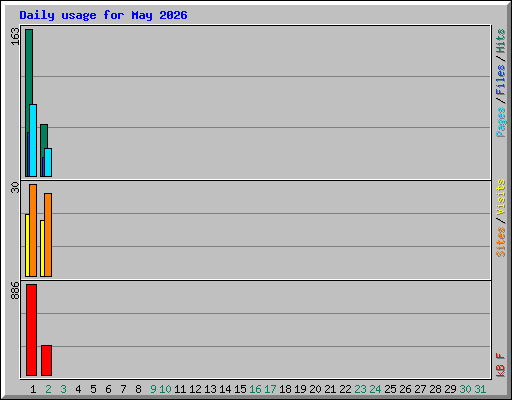
Task: Click the green day 10 label on the x-axis
Action: 165,389
